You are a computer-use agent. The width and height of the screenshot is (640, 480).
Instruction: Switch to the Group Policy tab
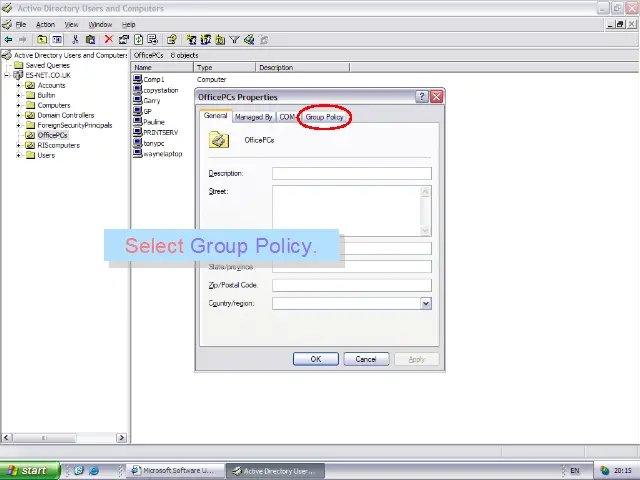click(324, 117)
